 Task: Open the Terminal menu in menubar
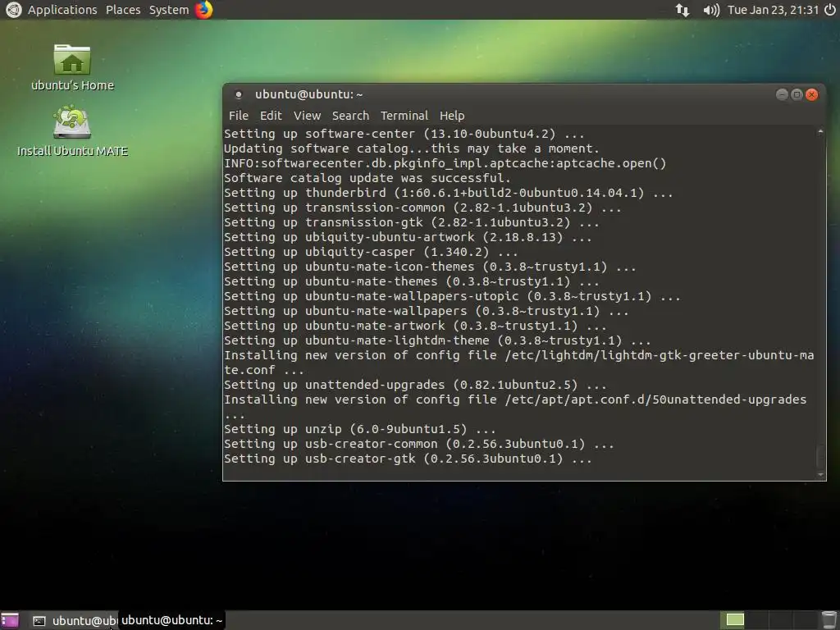click(x=404, y=116)
